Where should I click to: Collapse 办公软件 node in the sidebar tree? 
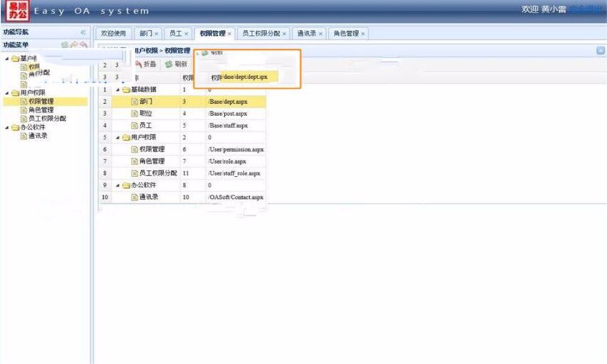pyautogui.click(x=7, y=127)
